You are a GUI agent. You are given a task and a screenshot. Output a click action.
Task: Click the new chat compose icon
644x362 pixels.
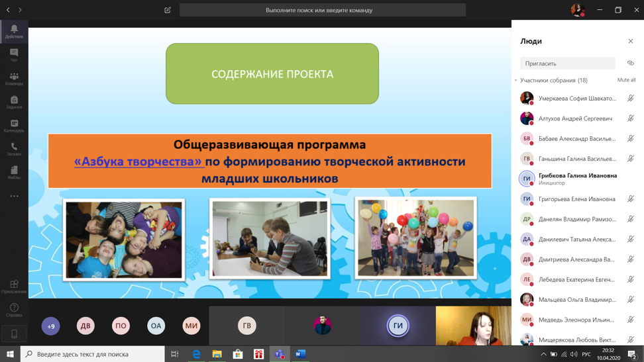(x=168, y=10)
